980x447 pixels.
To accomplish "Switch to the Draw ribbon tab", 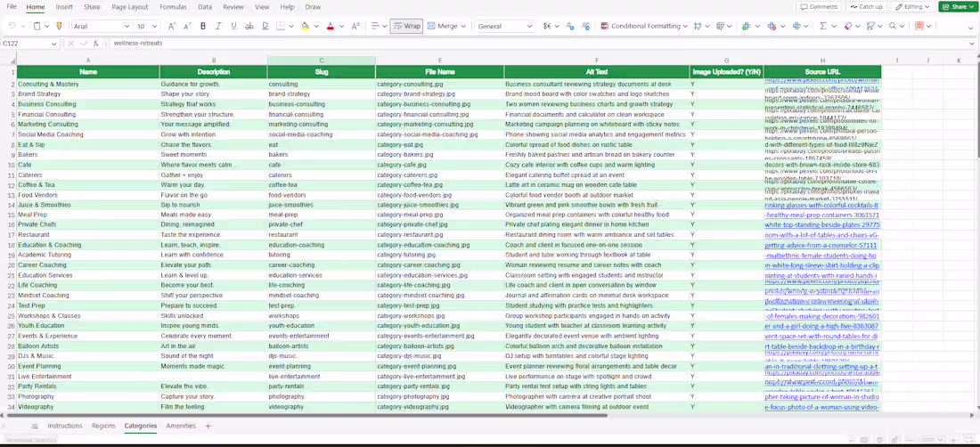I will click(x=313, y=7).
